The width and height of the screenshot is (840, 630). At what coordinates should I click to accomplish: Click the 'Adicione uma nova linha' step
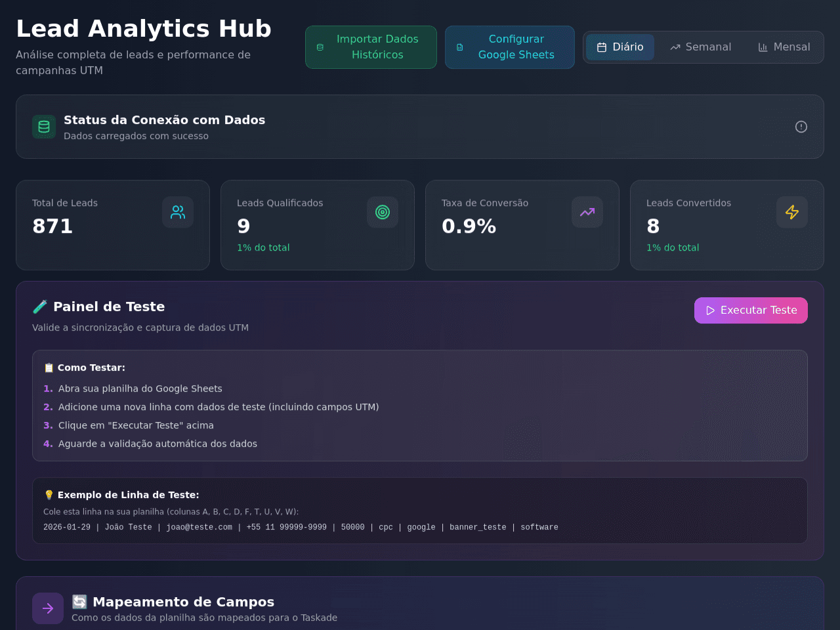[219, 407]
